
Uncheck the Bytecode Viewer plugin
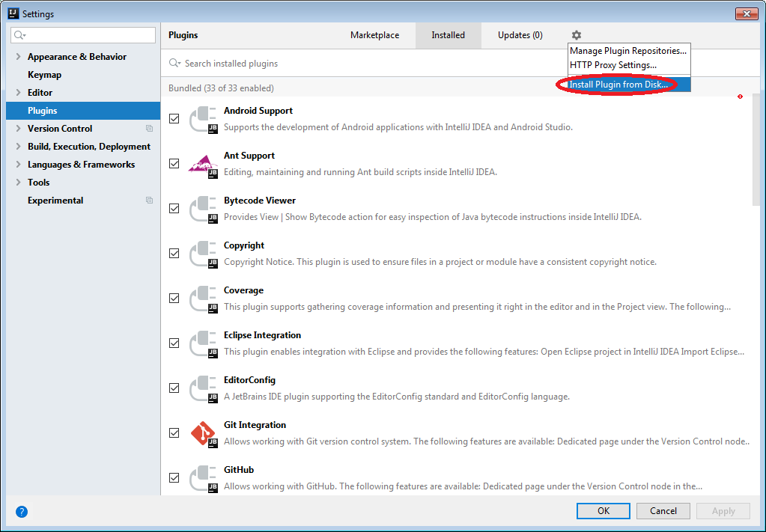[x=174, y=209]
